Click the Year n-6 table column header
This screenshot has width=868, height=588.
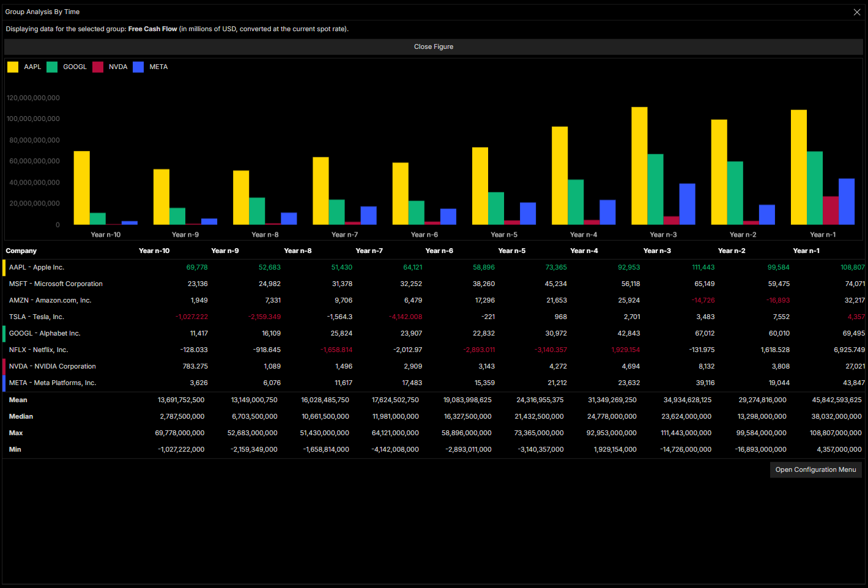(x=439, y=251)
